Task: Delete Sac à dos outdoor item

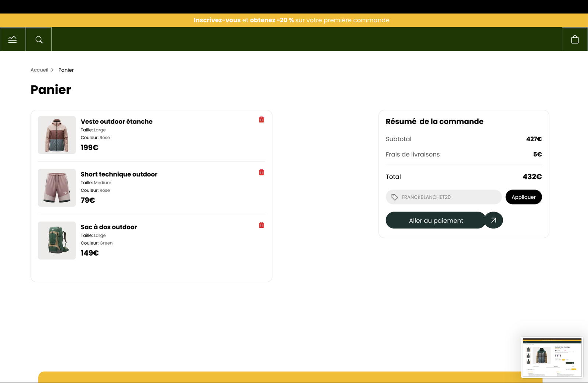Action: tap(261, 225)
